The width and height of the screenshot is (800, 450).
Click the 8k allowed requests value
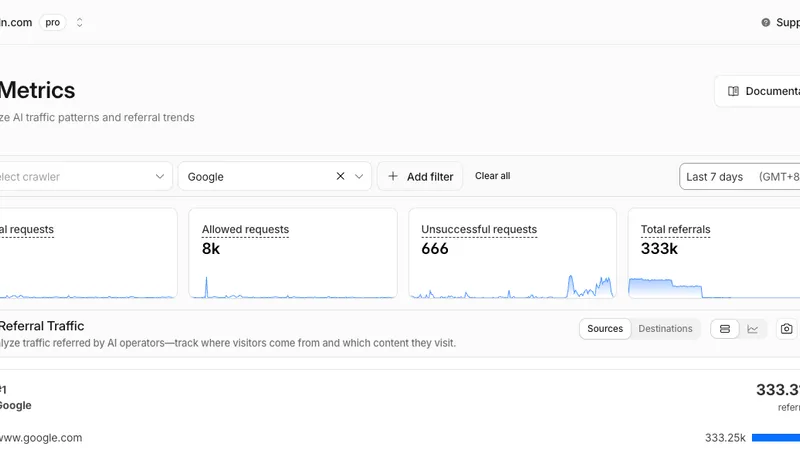tap(211, 249)
